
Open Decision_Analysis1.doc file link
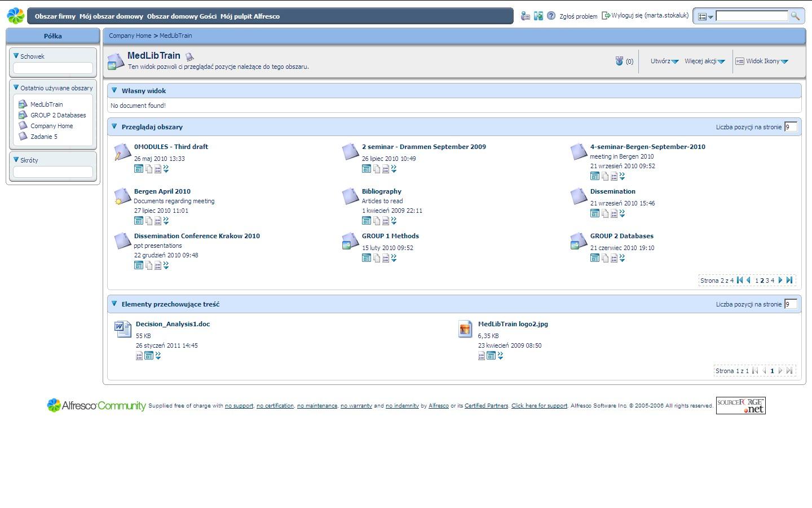(173, 324)
